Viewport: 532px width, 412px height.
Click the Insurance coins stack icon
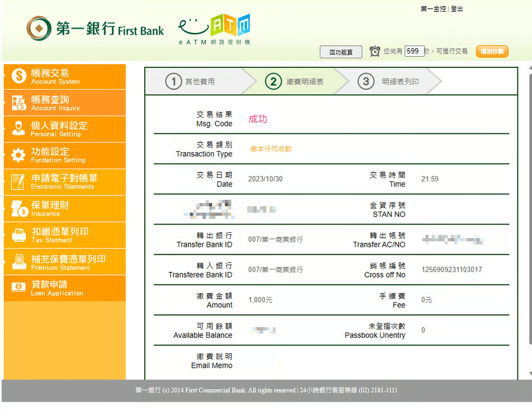19,208
